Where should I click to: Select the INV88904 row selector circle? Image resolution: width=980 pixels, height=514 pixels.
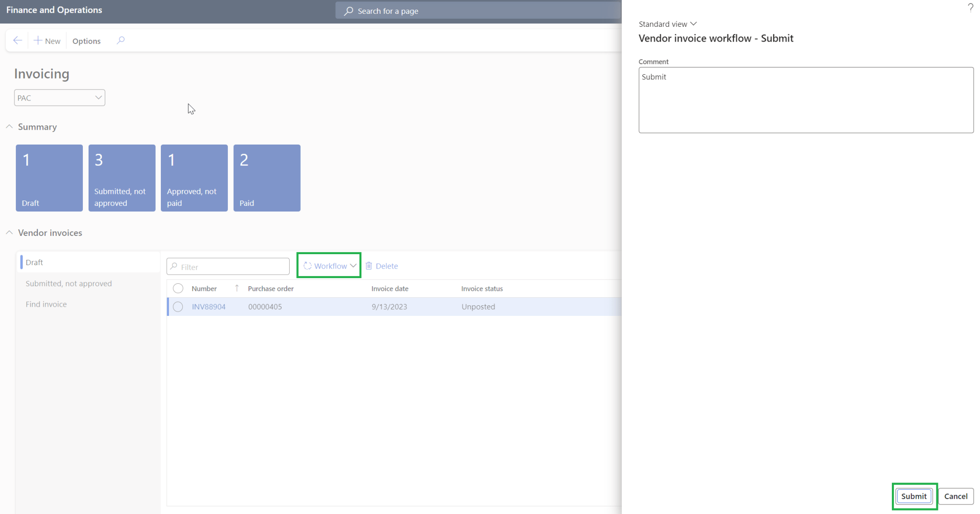point(178,306)
